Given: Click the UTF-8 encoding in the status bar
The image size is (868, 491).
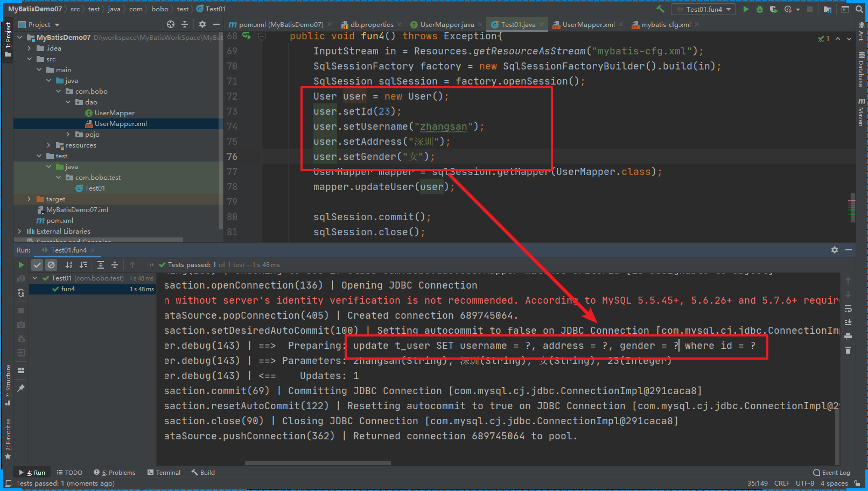Looking at the screenshot, I should pos(805,483).
